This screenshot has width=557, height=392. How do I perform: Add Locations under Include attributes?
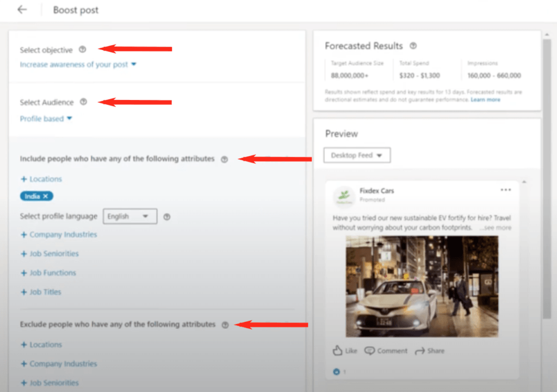pyautogui.click(x=41, y=178)
